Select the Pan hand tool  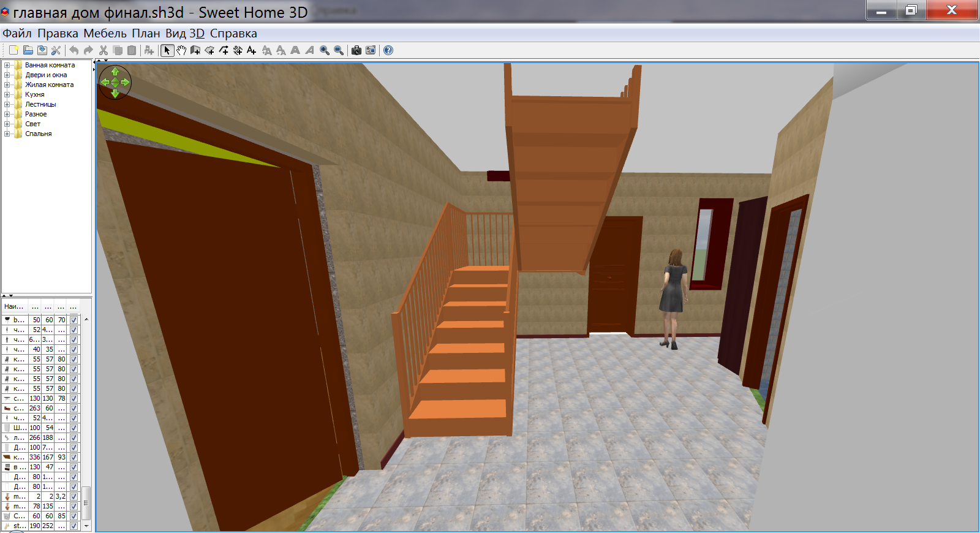(x=181, y=50)
